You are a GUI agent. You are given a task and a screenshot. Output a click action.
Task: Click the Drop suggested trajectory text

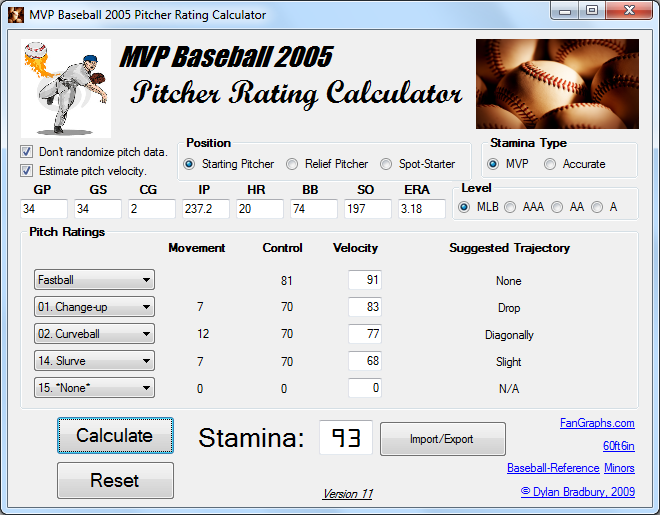click(509, 308)
